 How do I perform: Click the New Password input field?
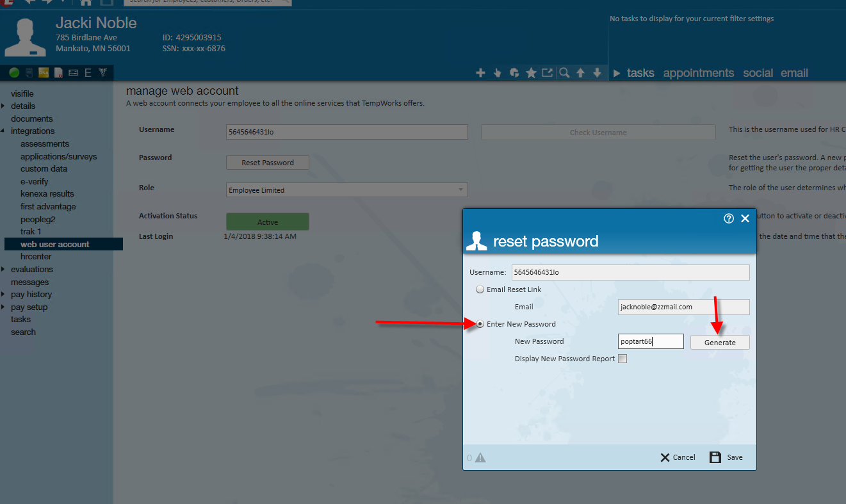coord(651,342)
